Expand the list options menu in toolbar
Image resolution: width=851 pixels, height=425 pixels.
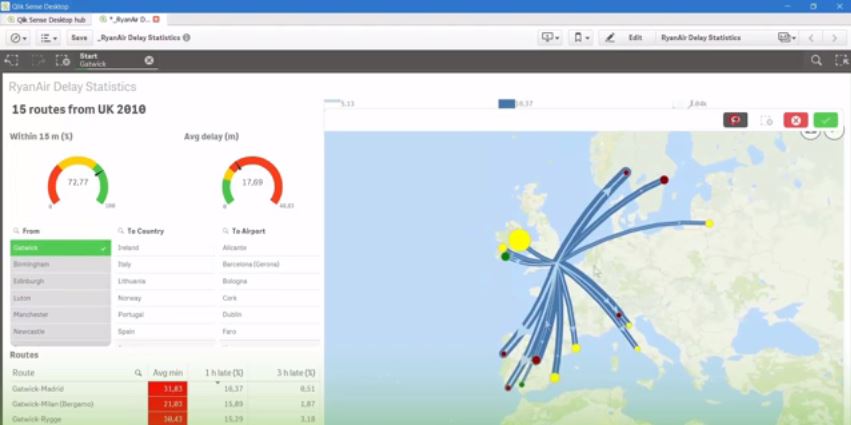click(x=48, y=37)
